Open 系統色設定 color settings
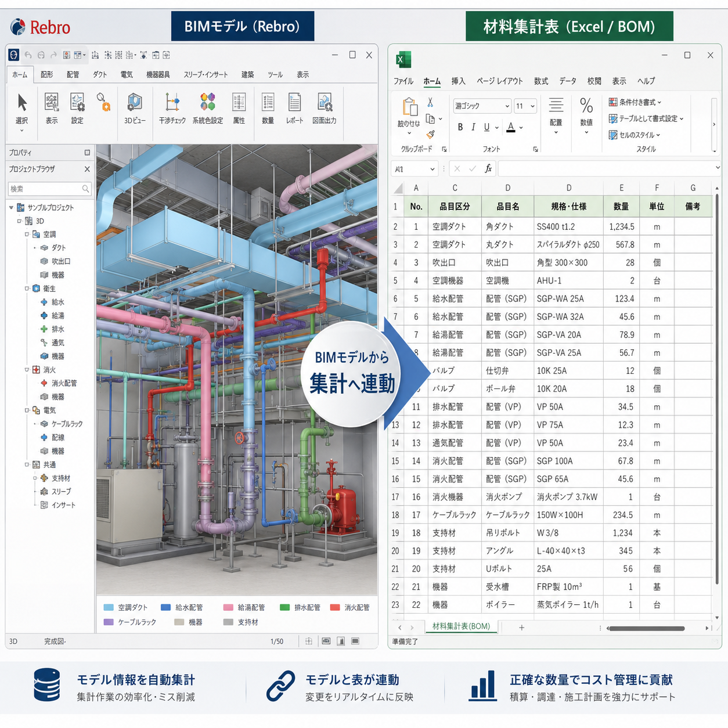Screen dimensions: 728x728 208,109
